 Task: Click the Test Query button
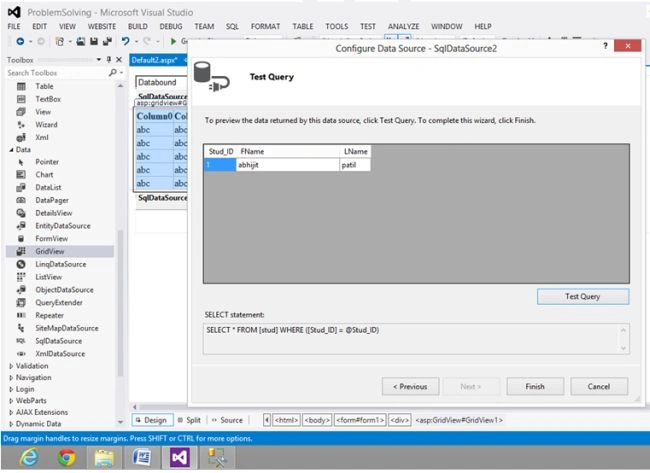tap(583, 296)
